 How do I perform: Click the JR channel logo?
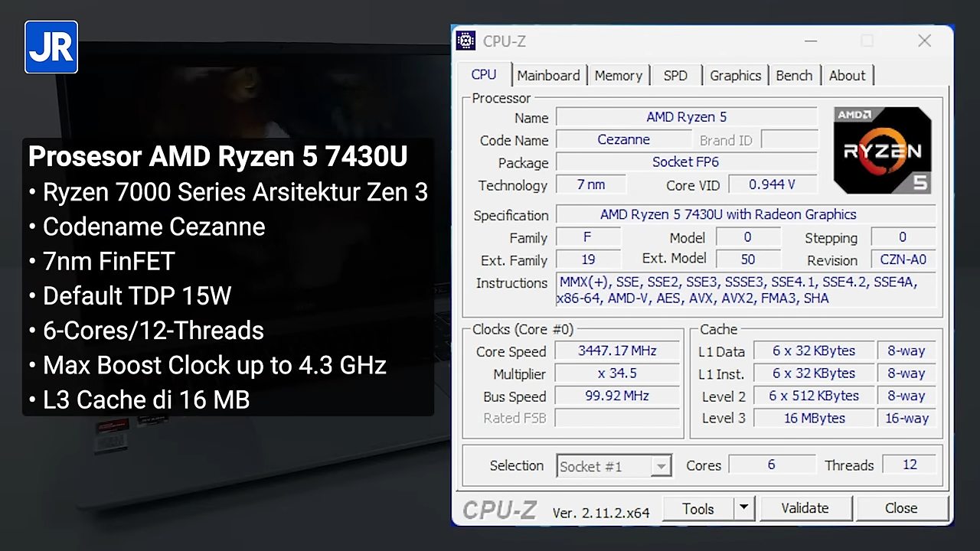(x=51, y=47)
